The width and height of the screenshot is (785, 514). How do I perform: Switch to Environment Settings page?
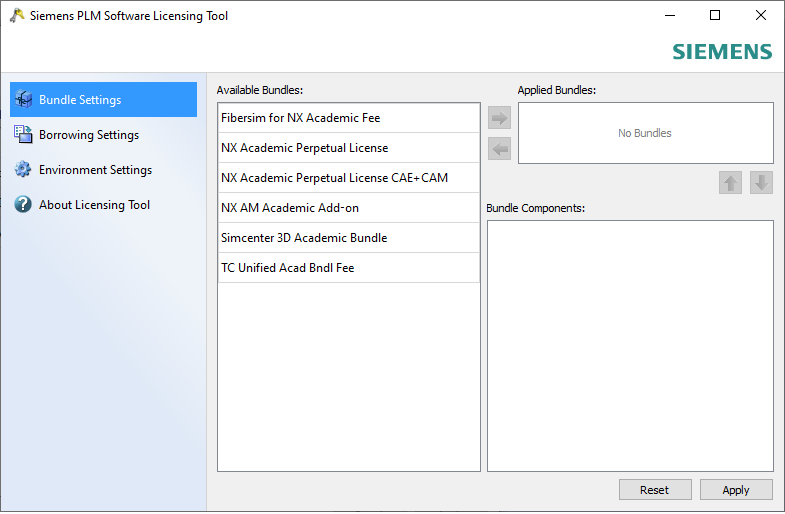tap(95, 170)
